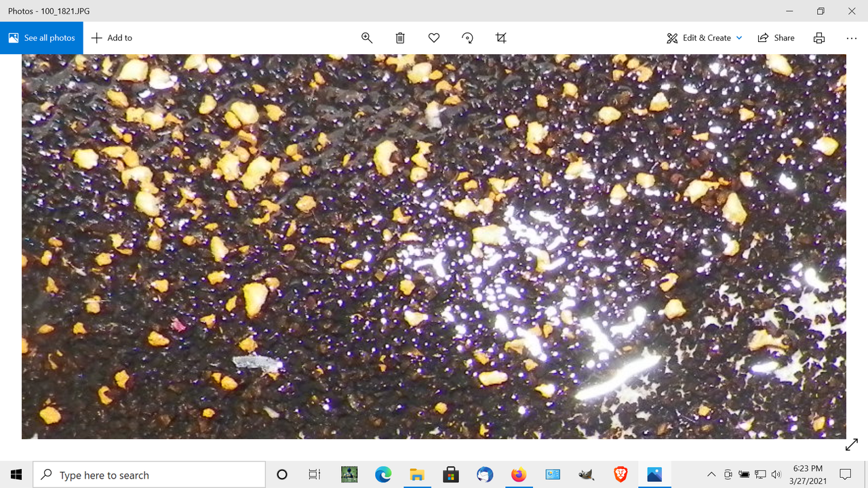
Task: Launch the Brave browser
Action: pos(620,474)
